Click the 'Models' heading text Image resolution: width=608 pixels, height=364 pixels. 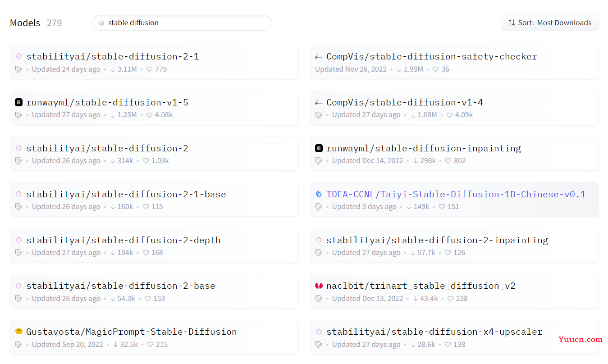point(25,23)
